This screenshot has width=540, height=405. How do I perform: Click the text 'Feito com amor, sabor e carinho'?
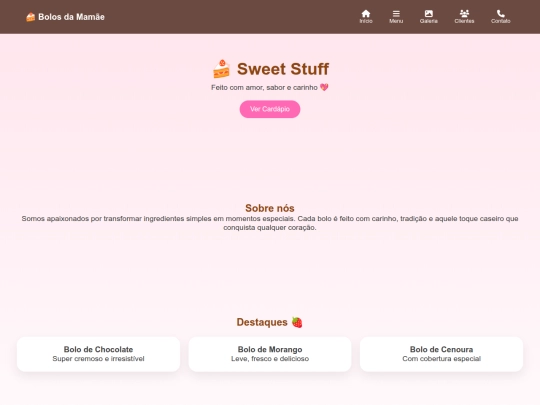pyautogui.click(x=264, y=87)
